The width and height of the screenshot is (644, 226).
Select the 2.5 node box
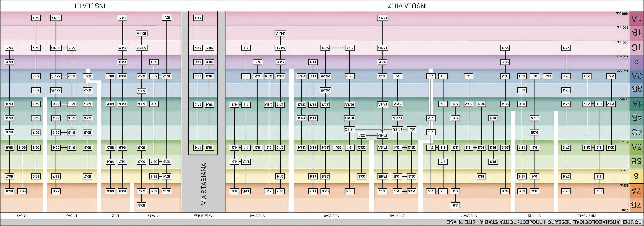click(455, 205)
